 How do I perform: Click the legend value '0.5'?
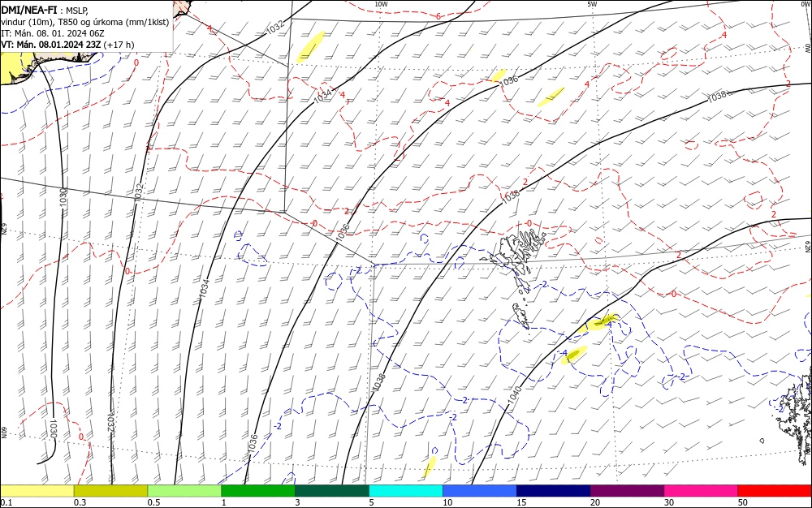[x=153, y=502]
